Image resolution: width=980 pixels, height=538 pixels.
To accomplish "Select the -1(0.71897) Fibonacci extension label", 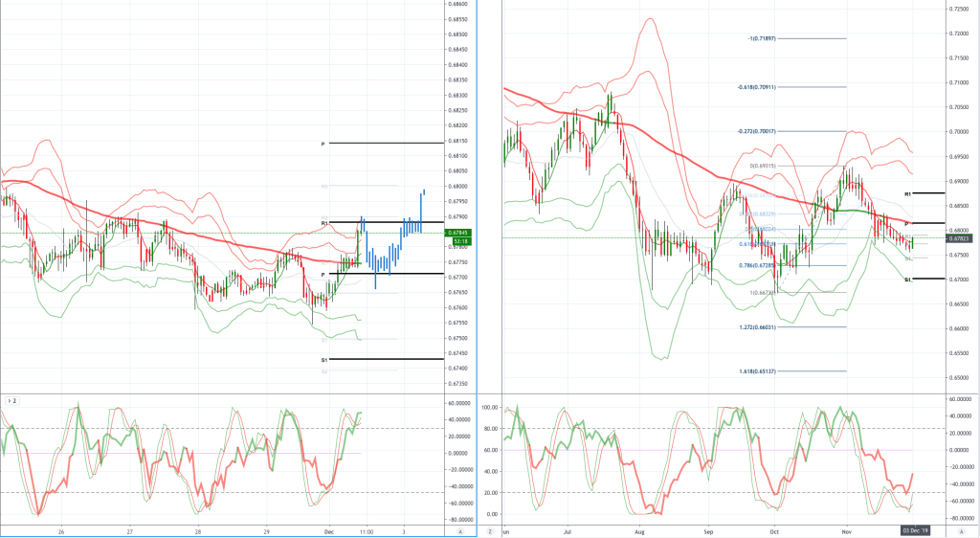I will 761,38.
